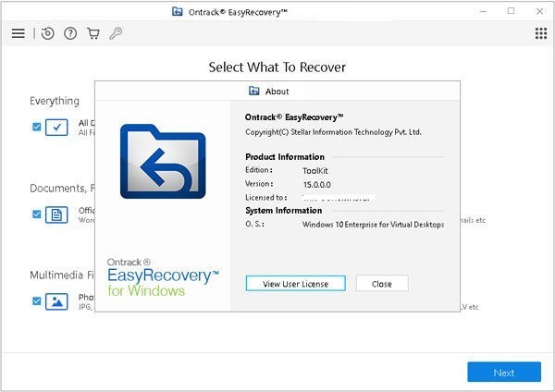The height and width of the screenshot is (392, 555).
Task: Click the About dialog title bar icon
Action: tap(254, 91)
